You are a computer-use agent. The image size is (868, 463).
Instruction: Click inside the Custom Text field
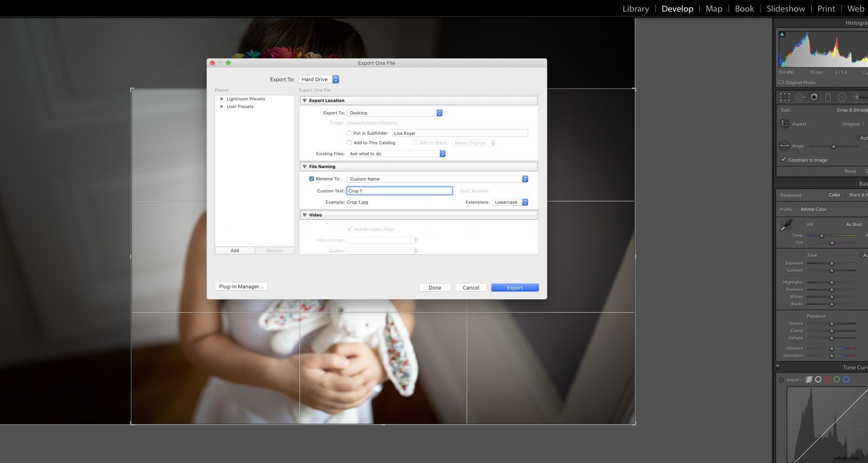coord(399,190)
